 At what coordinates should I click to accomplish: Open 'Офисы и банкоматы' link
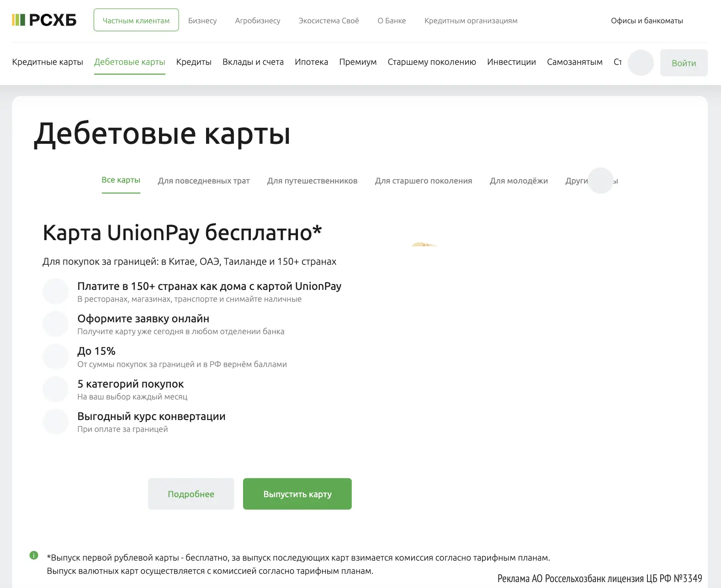(647, 21)
